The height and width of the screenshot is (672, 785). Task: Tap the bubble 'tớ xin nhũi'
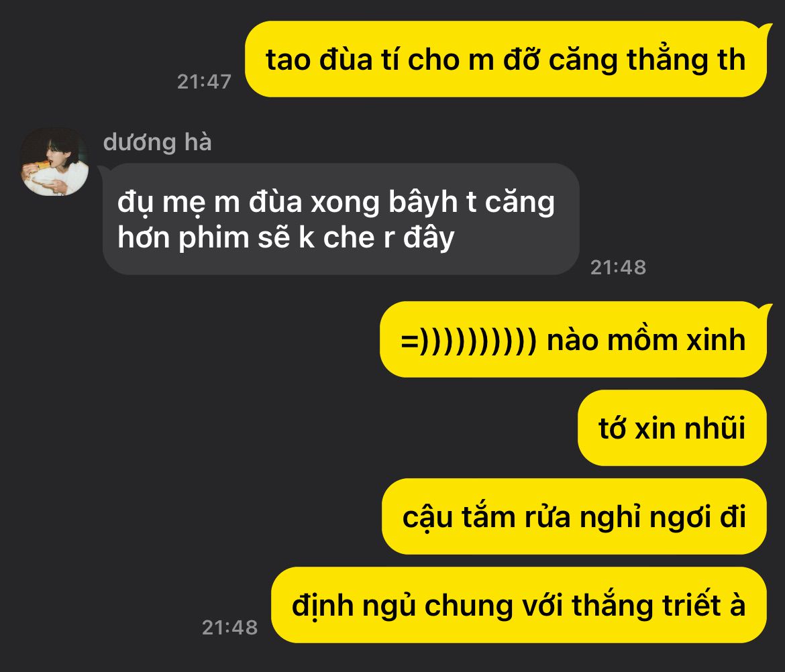[672, 428]
